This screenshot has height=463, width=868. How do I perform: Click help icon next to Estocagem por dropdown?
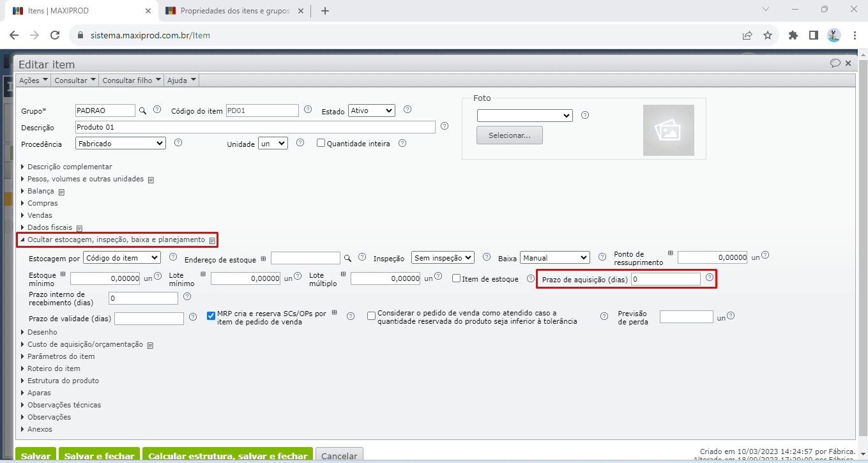(x=172, y=257)
